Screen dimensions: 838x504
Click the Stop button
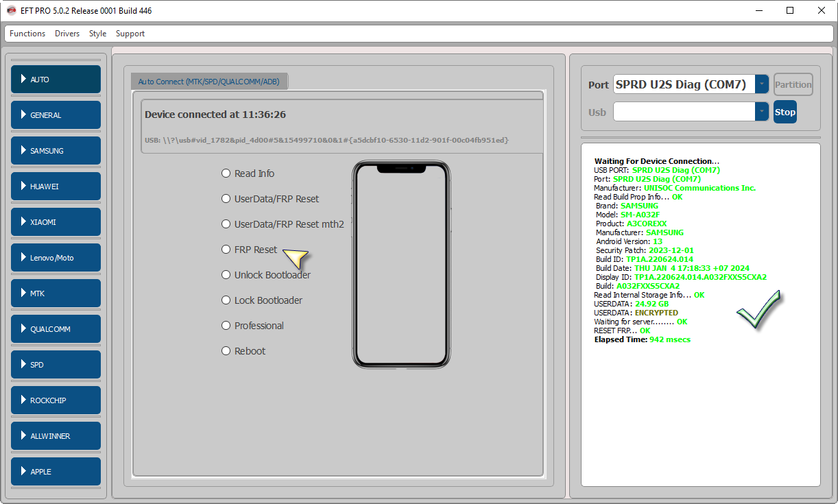point(785,112)
